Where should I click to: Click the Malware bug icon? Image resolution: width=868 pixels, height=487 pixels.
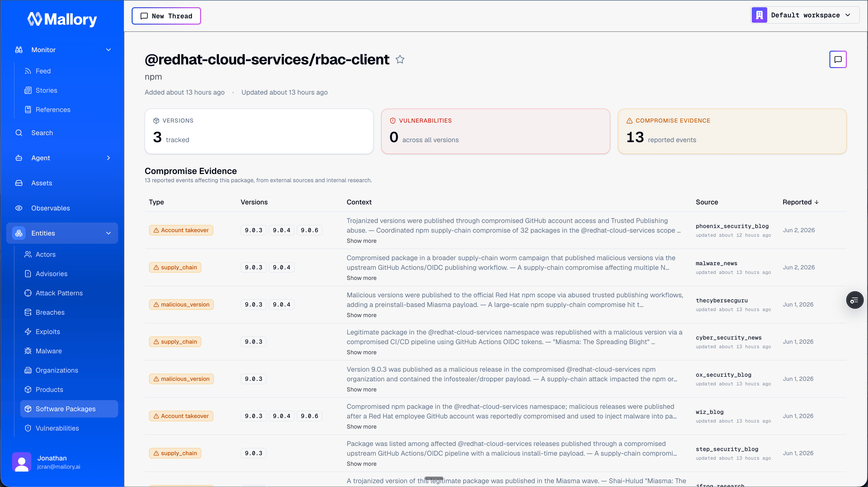point(28,351)
